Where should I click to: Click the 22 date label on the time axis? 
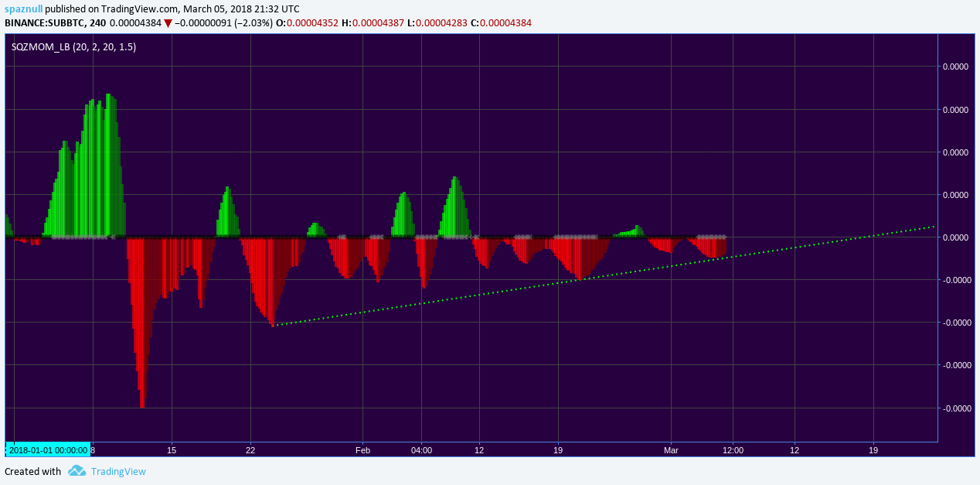[x=250, y=449]
